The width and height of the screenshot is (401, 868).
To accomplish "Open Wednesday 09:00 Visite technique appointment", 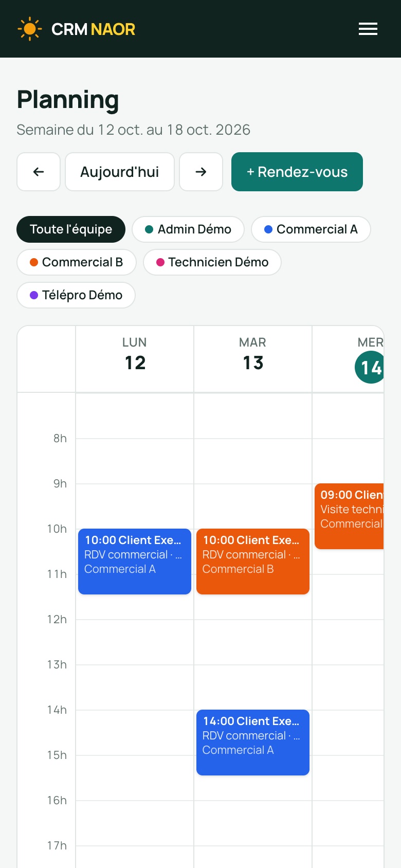I will tap(349, 516).
